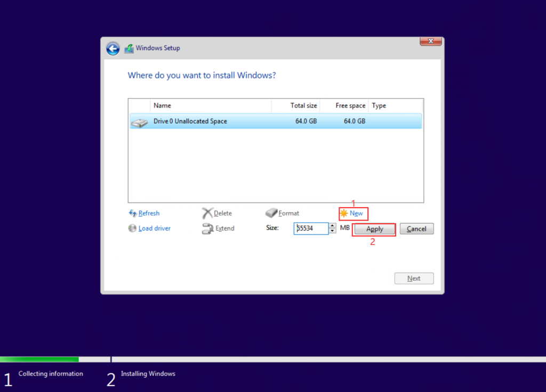Image resolution: width=546 pixels, height=392 pixels.
Task: Click the installation progress bar
Action: pos(273,360)
